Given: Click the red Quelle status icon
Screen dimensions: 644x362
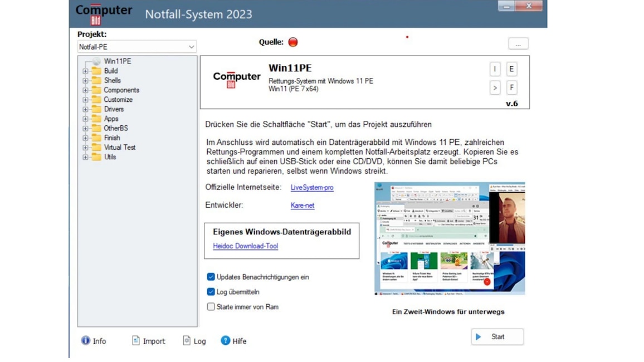Looking at the screenshot, I should [x=292, y=41].
